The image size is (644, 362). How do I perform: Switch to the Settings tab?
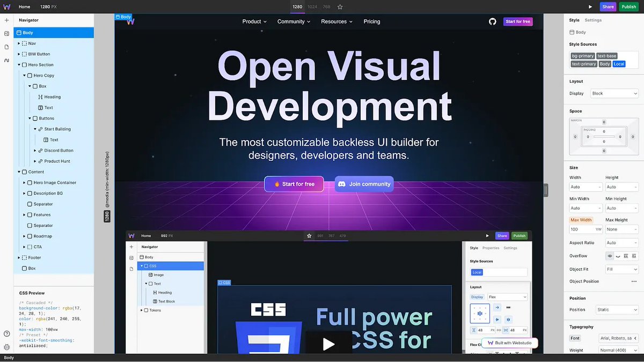(592, 20)
